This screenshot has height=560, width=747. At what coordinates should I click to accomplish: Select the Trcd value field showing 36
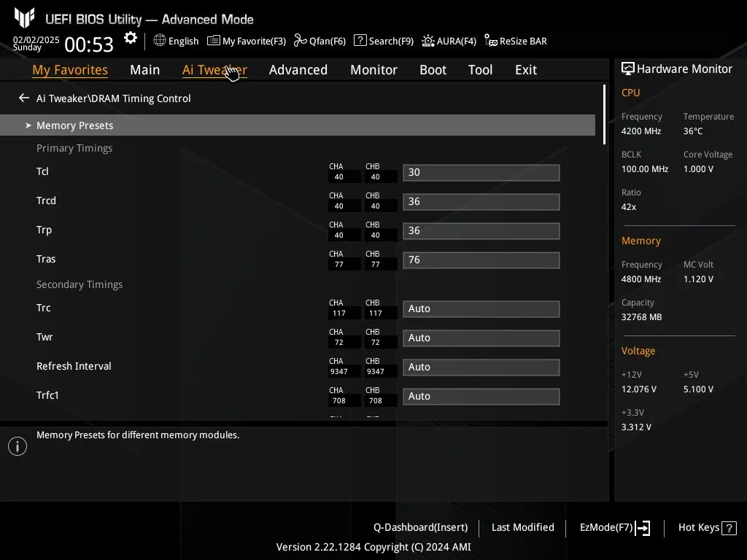point(481,201)
